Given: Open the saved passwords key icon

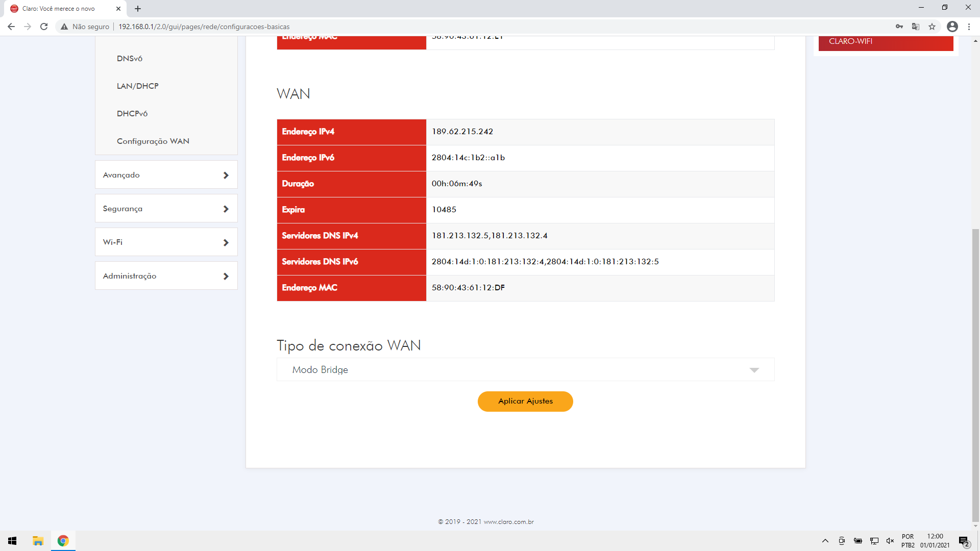Looking at the screenshot, I should [x=899, y=27].
